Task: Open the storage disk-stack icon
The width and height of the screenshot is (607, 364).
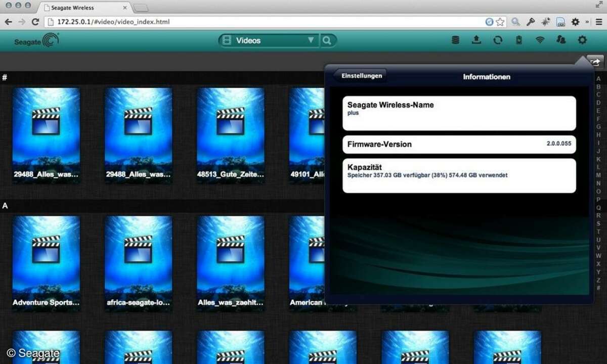Action: pyautogui.click(x=456, y=40)
